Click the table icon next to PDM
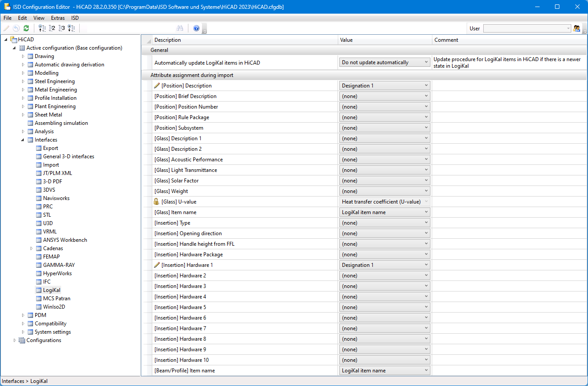588x386 pixels. pyautogui.click(x=30, y=315)
